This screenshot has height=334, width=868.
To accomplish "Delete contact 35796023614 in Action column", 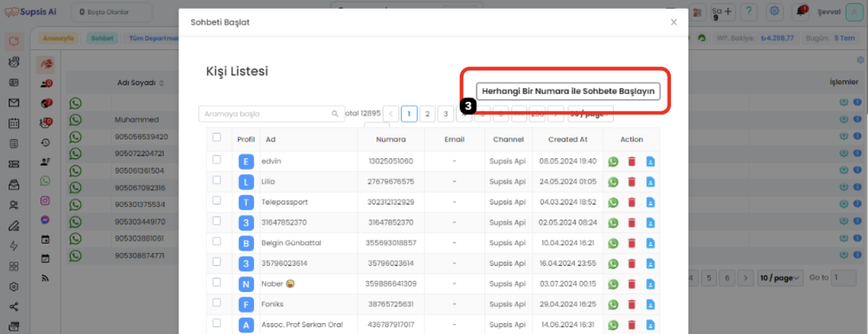I will click(632, 264).
